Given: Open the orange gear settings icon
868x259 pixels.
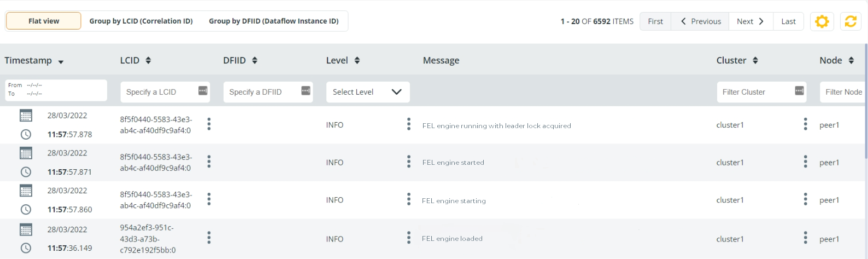Looking at the screenshot, I should tap(822, 21).
